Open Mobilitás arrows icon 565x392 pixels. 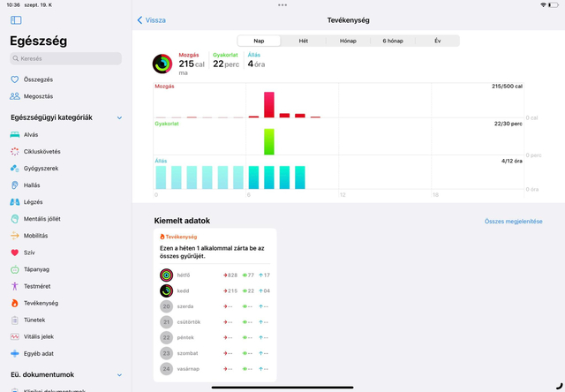[15, 236]
